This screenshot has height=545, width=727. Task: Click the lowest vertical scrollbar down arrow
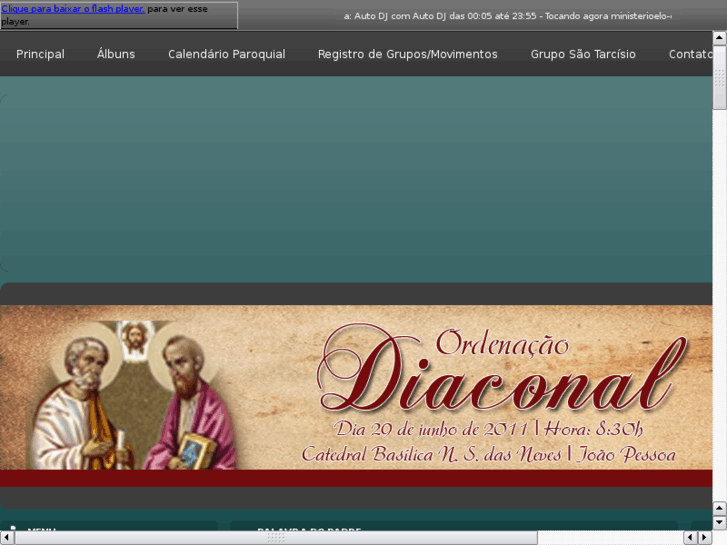tap(719, 522)
